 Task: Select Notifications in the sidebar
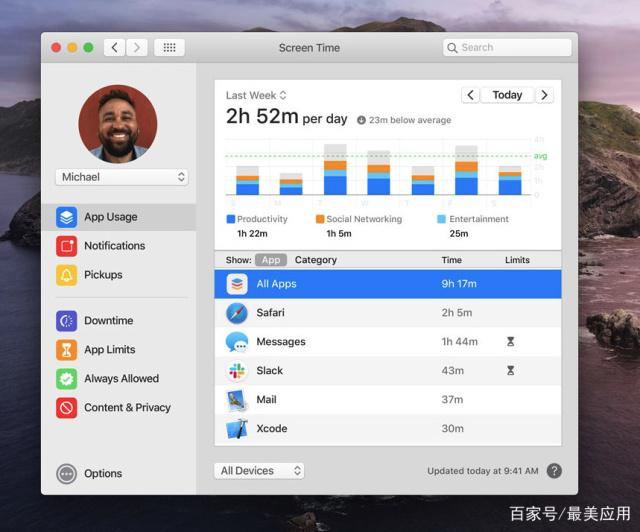115,246
